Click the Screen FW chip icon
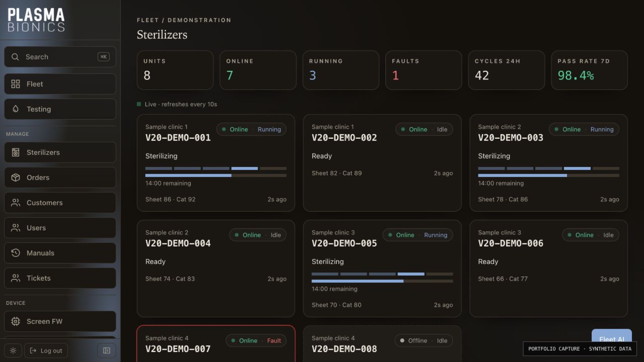This screenshot has width=644, height=362. point(15,321)
